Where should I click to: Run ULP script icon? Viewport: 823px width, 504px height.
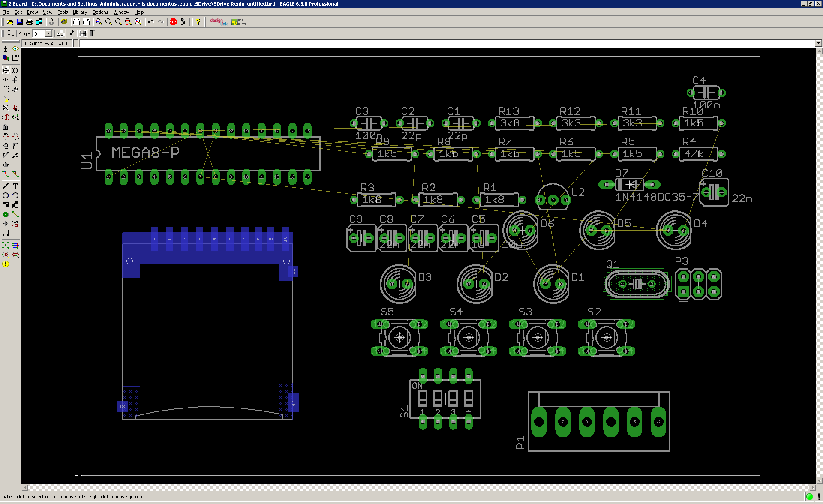86,22
